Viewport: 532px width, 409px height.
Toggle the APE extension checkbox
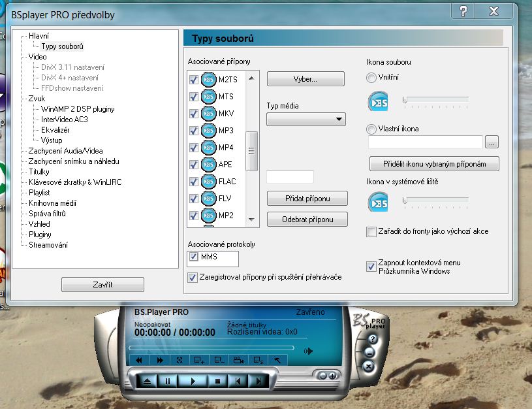click(x=193, y=165)
